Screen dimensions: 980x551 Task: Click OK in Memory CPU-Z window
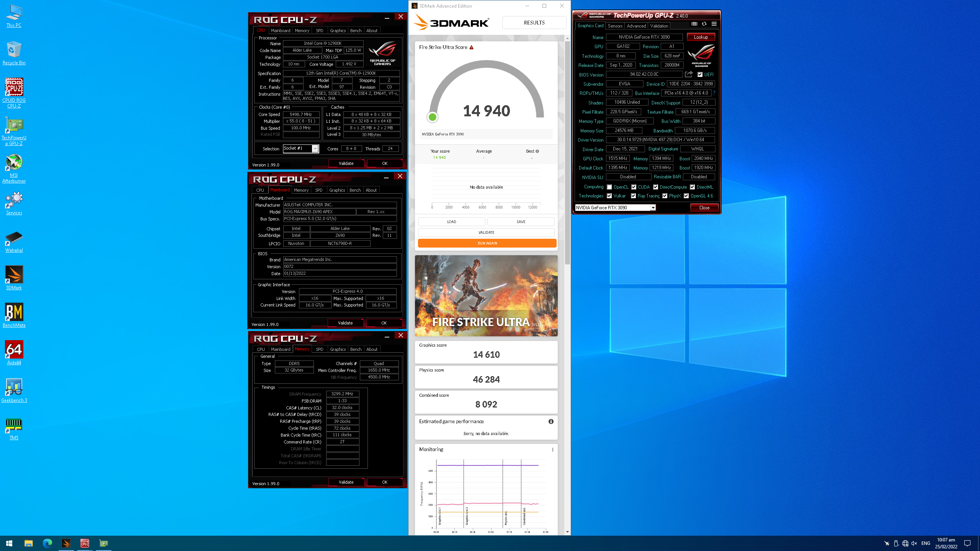pos(384,482)
